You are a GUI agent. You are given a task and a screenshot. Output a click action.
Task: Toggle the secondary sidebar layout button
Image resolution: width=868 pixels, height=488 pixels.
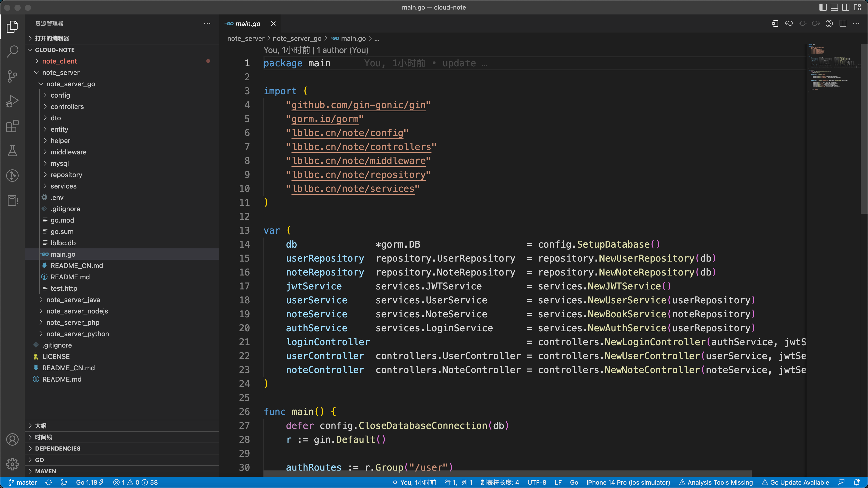(846, 7)
